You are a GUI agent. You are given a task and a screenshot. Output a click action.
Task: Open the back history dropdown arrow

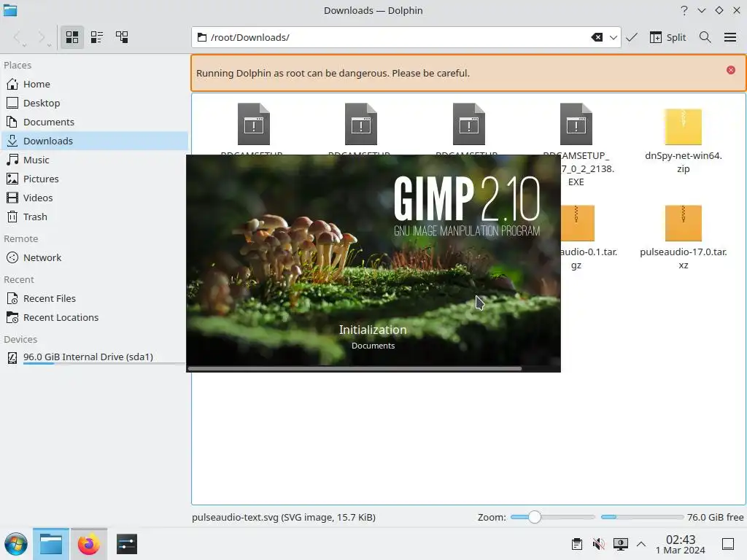point(24,45)
